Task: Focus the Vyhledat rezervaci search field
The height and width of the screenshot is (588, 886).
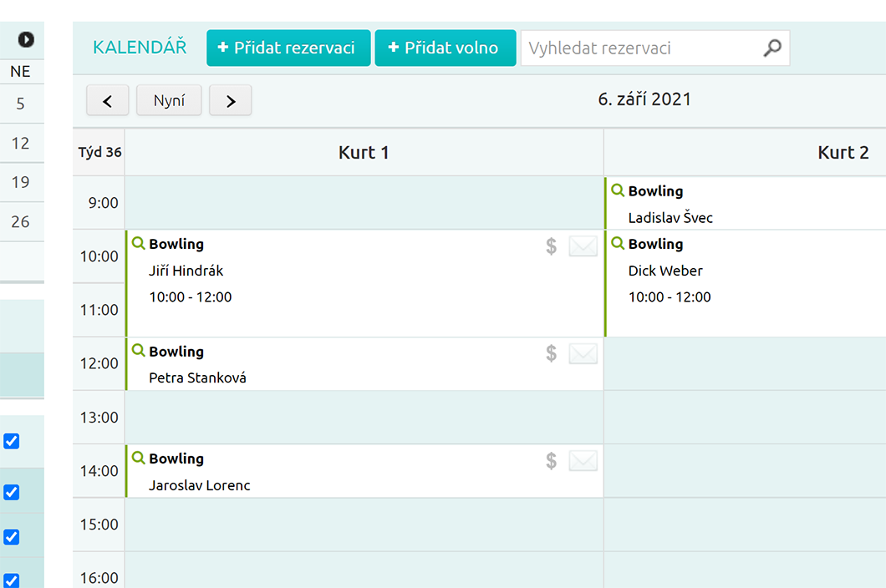Action: [x=639, y=48]
